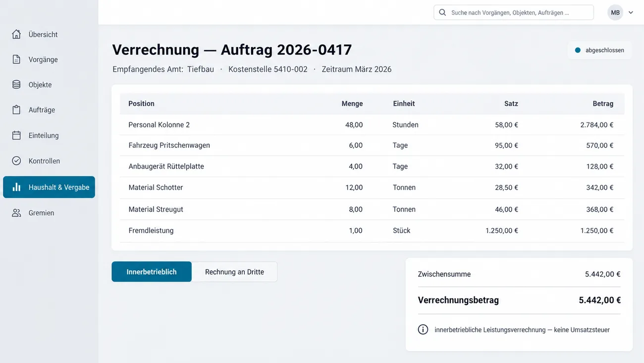Click the 46,00 € rate

click(506, 209)
